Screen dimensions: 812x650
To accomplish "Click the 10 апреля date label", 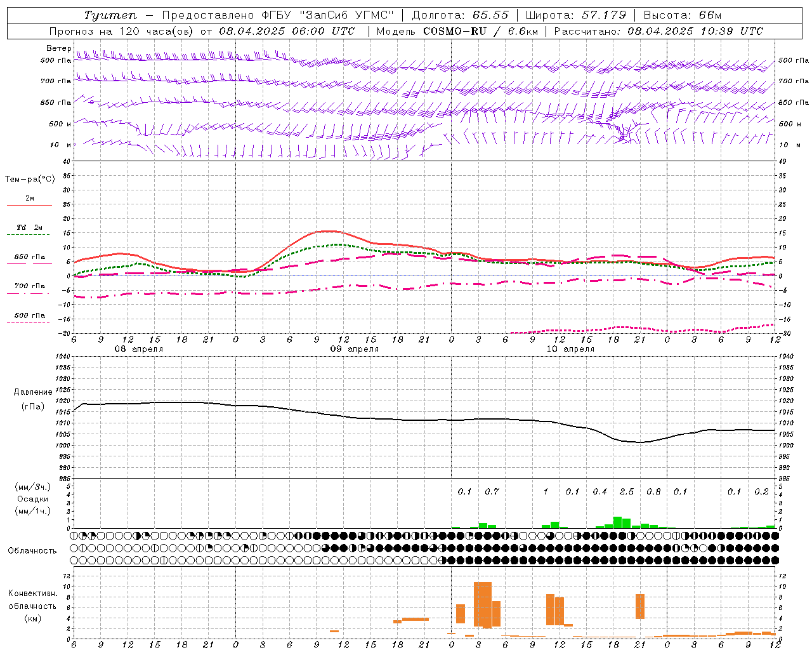I will pyautogui.click(x=570, y=349).
